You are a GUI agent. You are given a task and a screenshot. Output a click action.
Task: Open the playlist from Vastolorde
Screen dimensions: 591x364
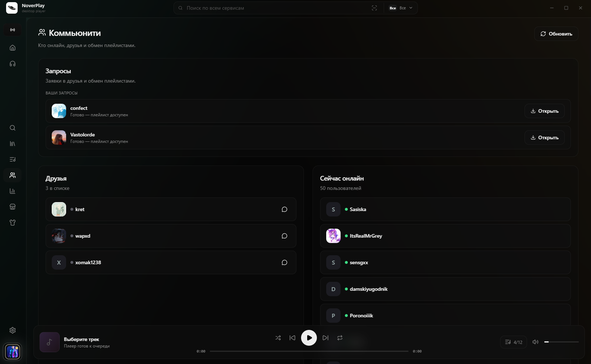click(545, 137)
